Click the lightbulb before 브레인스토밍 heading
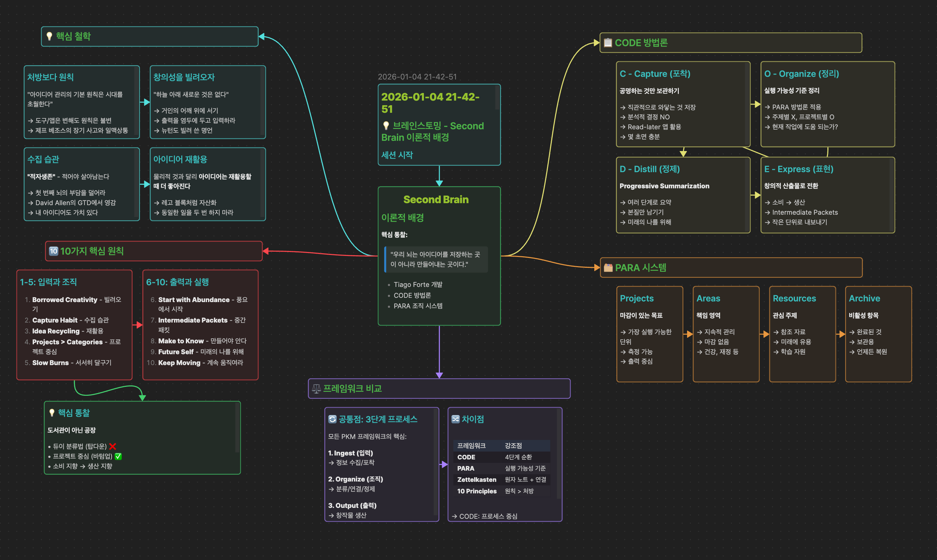This screenshot has width=937, height=560. [386, 126]
